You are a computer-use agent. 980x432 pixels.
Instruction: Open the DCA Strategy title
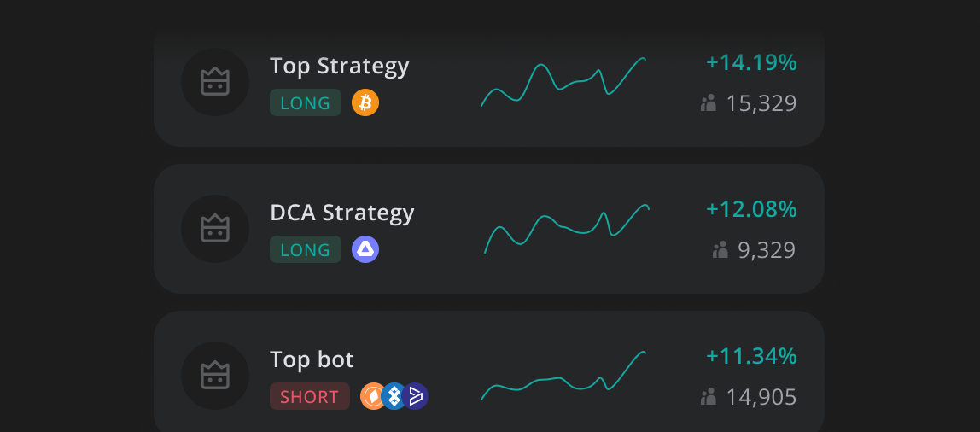341,213
